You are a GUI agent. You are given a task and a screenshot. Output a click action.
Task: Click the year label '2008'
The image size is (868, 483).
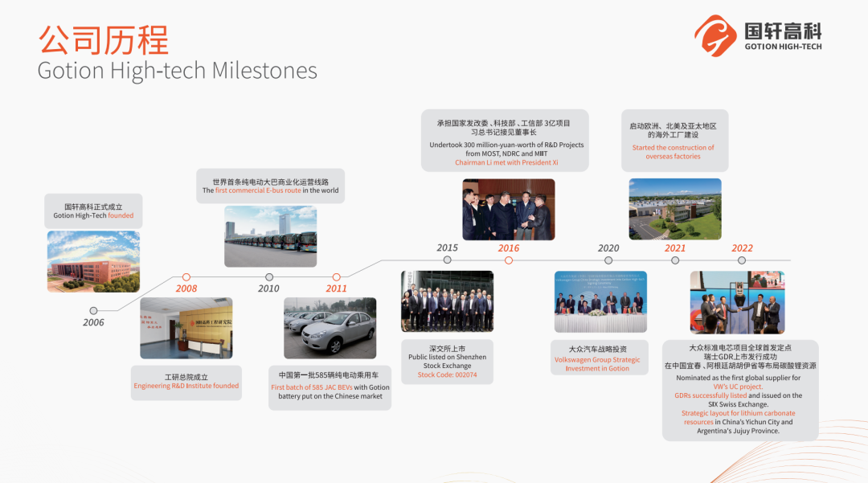pyautogui.click(x=186, y=289)
